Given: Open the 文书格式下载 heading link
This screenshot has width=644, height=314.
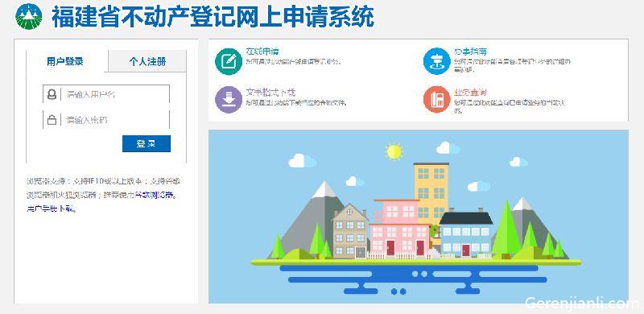Looking at the screenshot, I should (270, 92).
